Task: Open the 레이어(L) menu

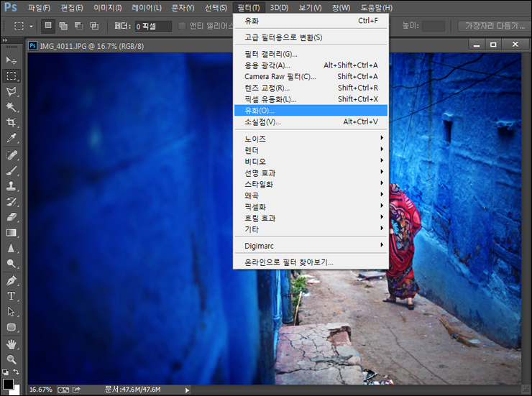Action: pos(146,7)
